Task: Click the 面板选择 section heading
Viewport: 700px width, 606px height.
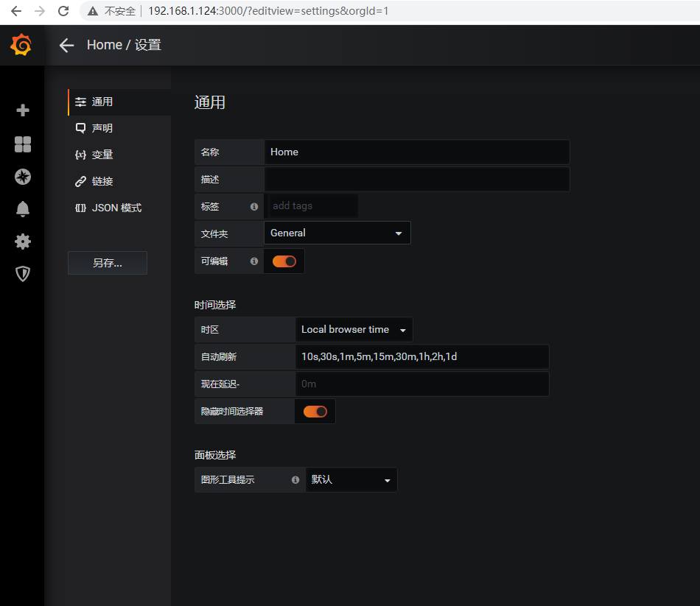Action: tap(215, 455)
